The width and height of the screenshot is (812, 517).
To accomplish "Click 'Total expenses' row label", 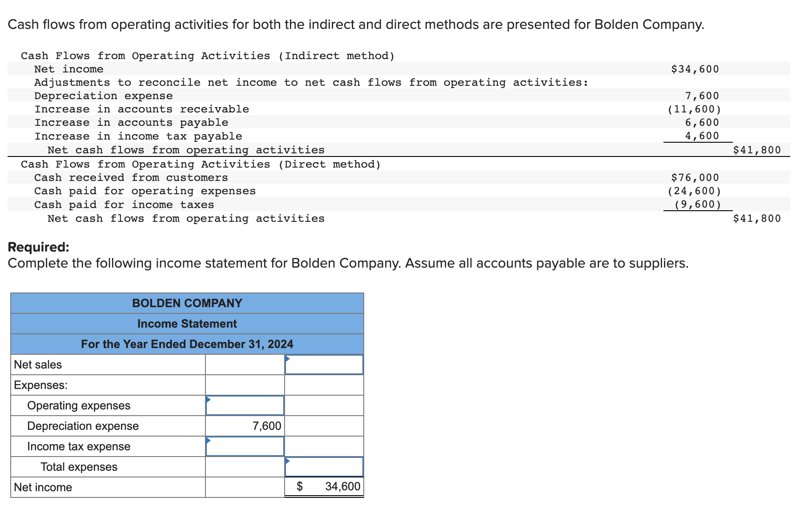I will click(79, 467).
